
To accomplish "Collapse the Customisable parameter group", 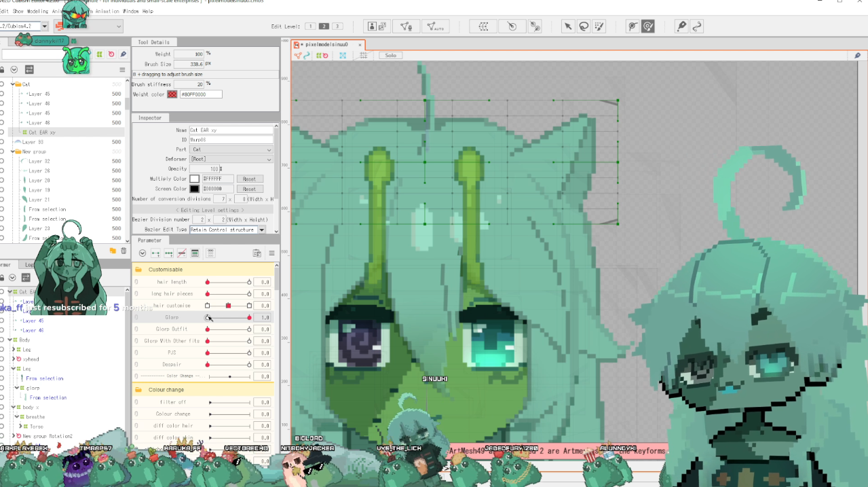I will [x=138, y=270].
